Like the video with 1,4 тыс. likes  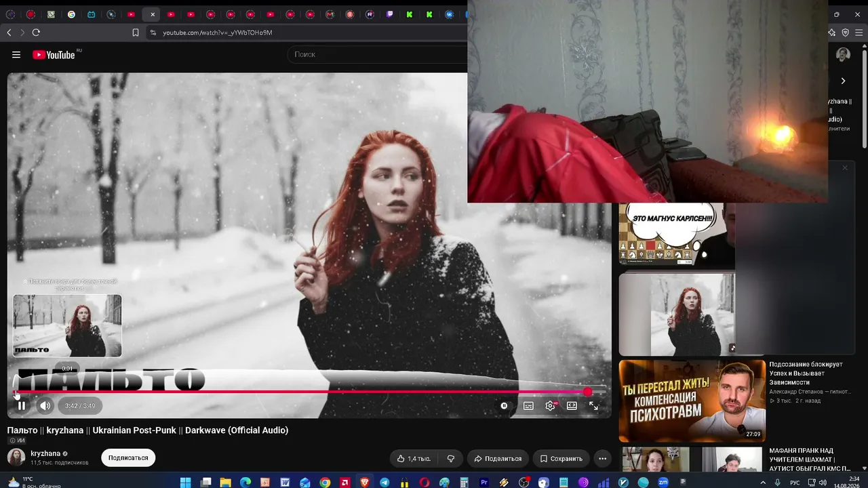click(414, 459)
